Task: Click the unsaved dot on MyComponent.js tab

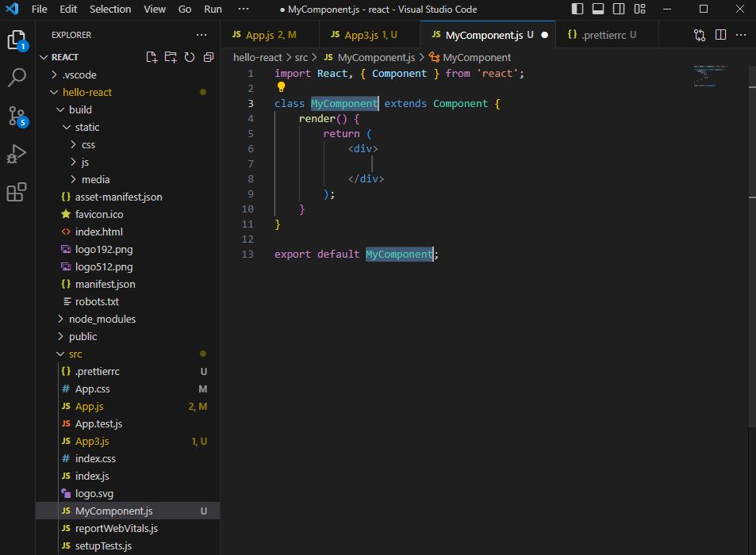Action: point(545,35)
